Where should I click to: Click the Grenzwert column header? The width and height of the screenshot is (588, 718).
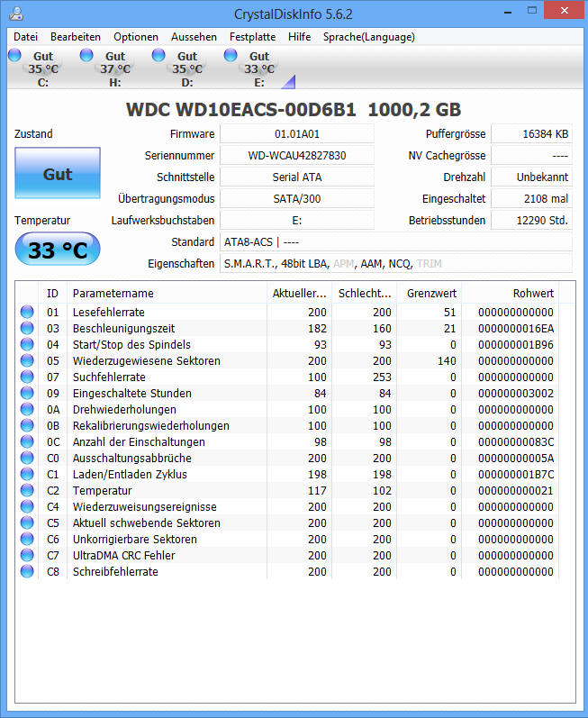coord(430,293)
